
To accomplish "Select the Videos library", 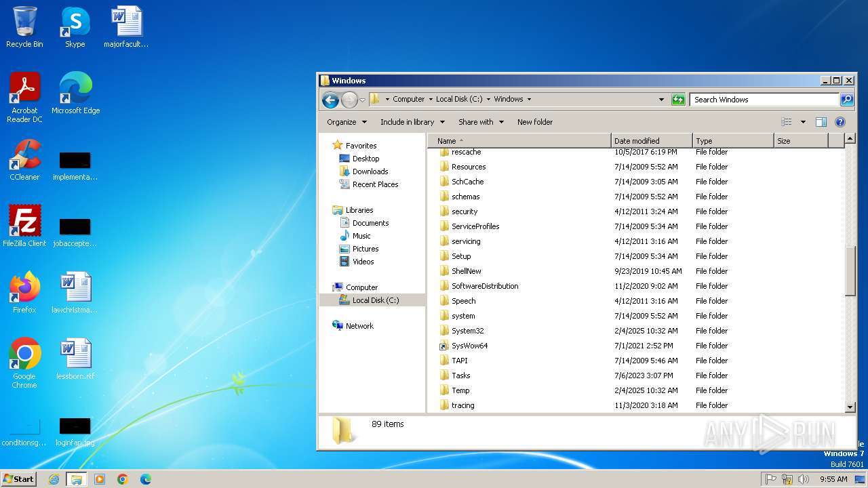I will point(363,262).
